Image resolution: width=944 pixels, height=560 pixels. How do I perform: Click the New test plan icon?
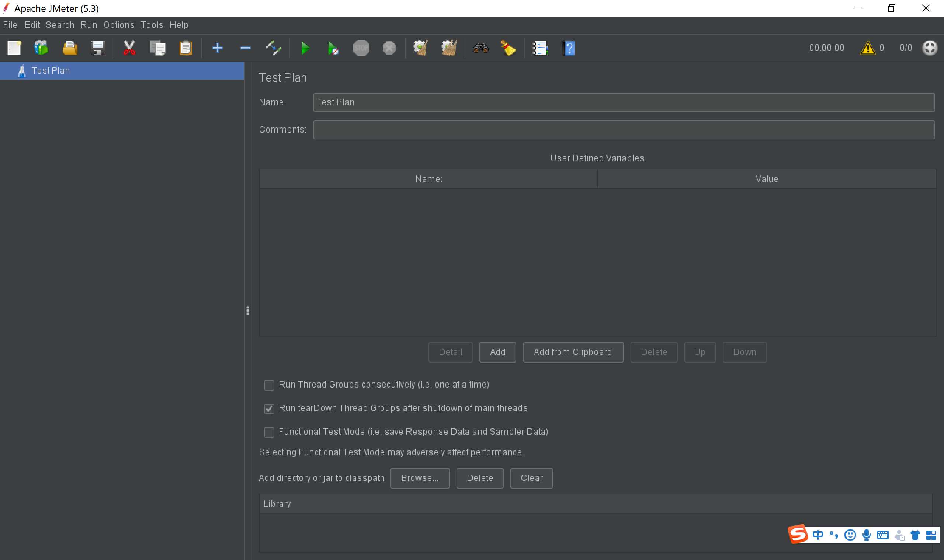(14, 48)
